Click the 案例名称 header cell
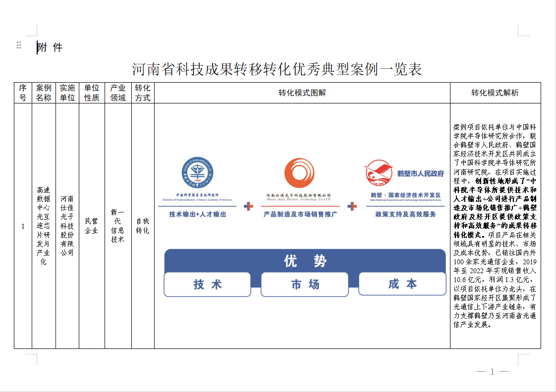 pos(44,93)
